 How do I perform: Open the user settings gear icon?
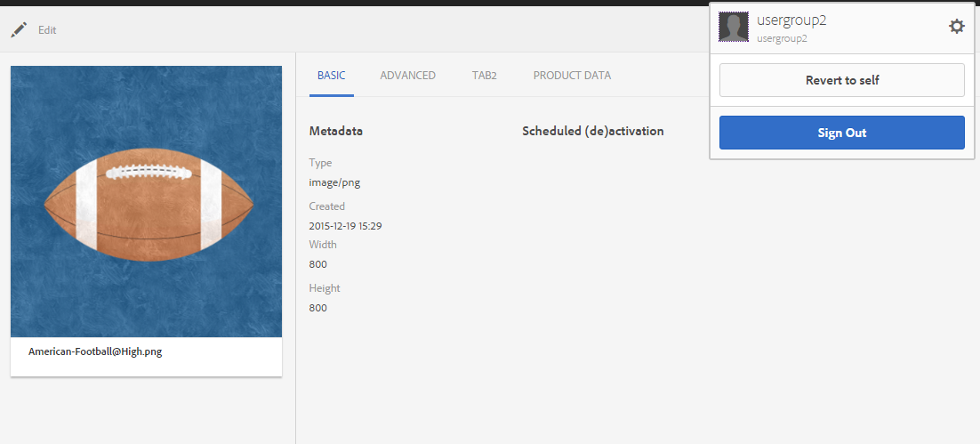956,27
